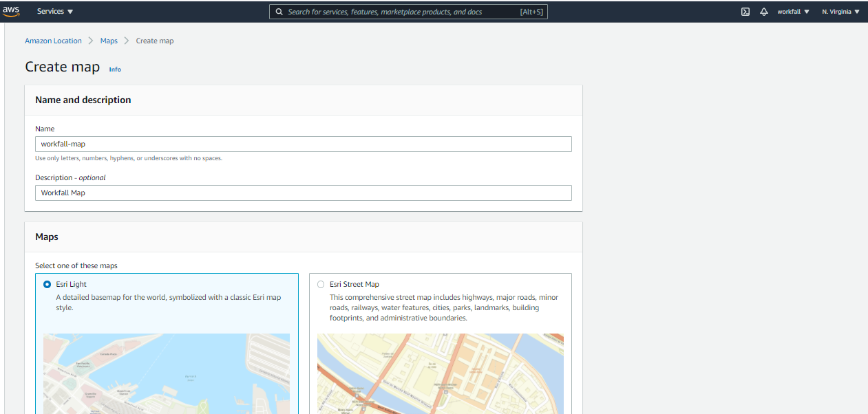The width and height of the screenshot is (868, 414).
Task: Expand the Services menu
Action: 55,12
